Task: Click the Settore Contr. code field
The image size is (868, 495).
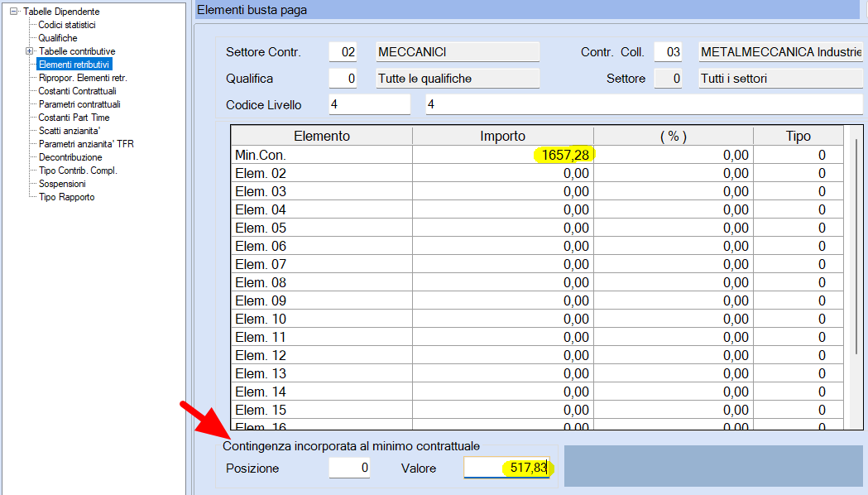Action: coord(343,52)
